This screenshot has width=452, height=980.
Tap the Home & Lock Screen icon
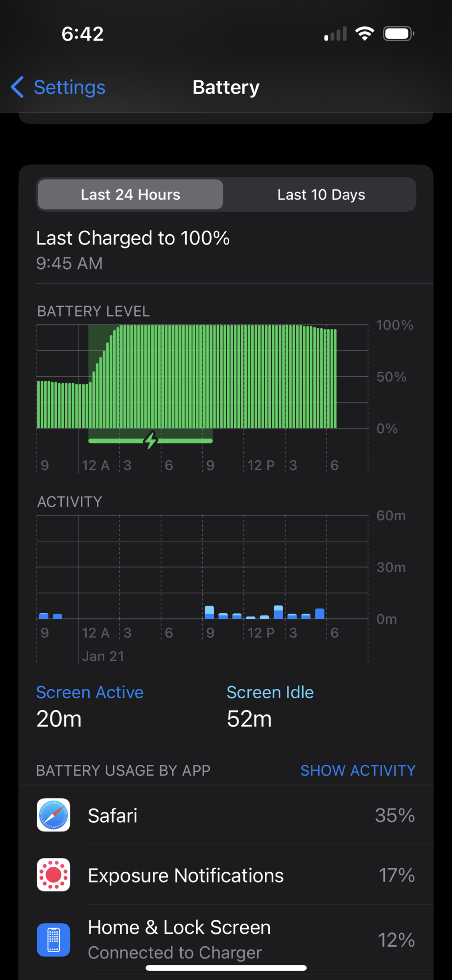point(53,940)
